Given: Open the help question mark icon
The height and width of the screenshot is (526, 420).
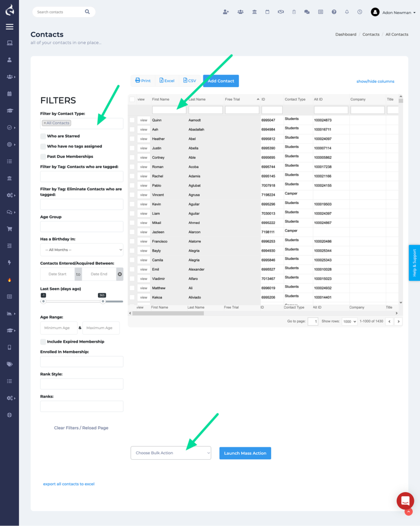Looking at the screenshot, I should coord(334,12).
